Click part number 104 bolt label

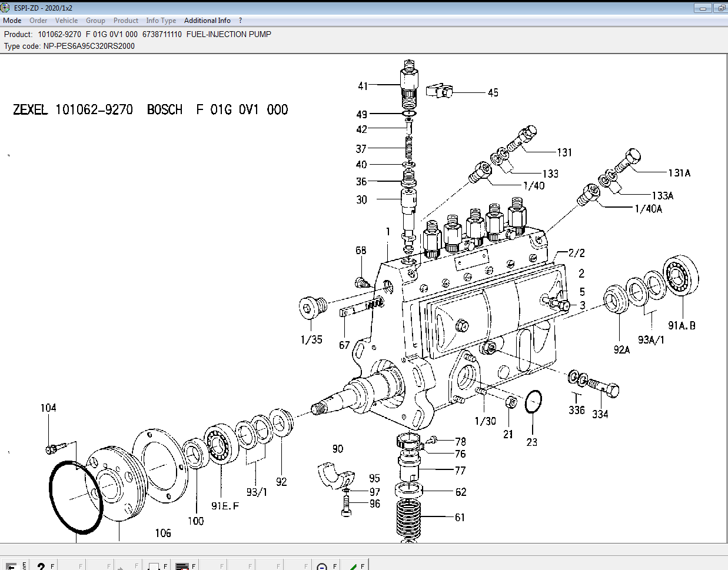(x=48, y=408)
